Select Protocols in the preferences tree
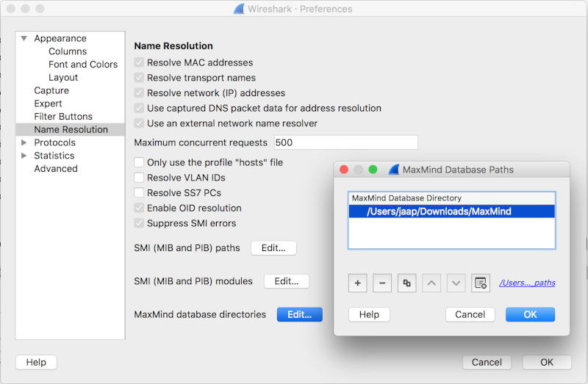The image size is (588, 384). pyautogui.click(x=54, y=142)
